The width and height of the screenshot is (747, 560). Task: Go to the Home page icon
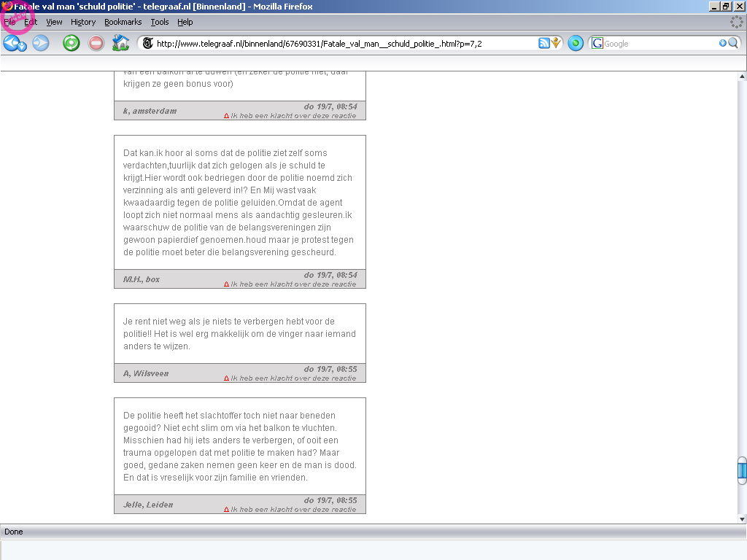pos(120,43)
